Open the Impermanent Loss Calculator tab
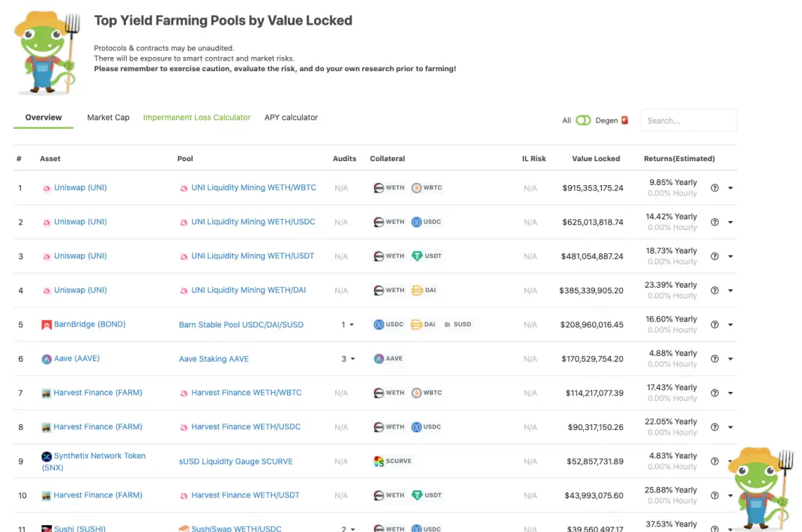This screenshot has width=802, height=532. coord(197,117)
